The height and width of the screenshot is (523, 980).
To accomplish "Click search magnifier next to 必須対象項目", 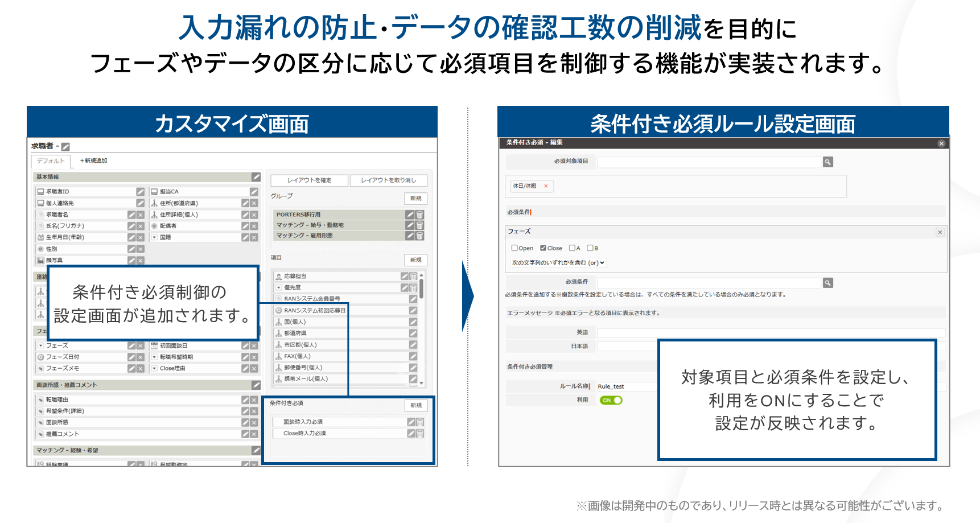I will coord(828,162).
